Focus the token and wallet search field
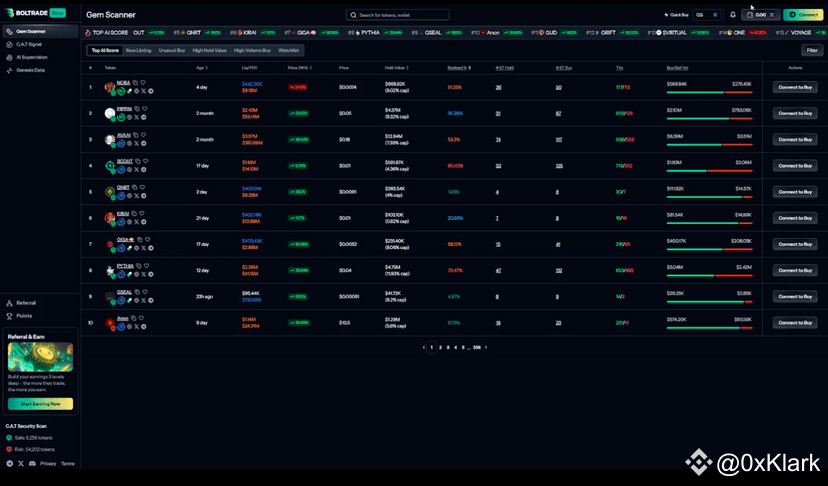The width and height of the screenshot is (828, 486). coord(397,15)
